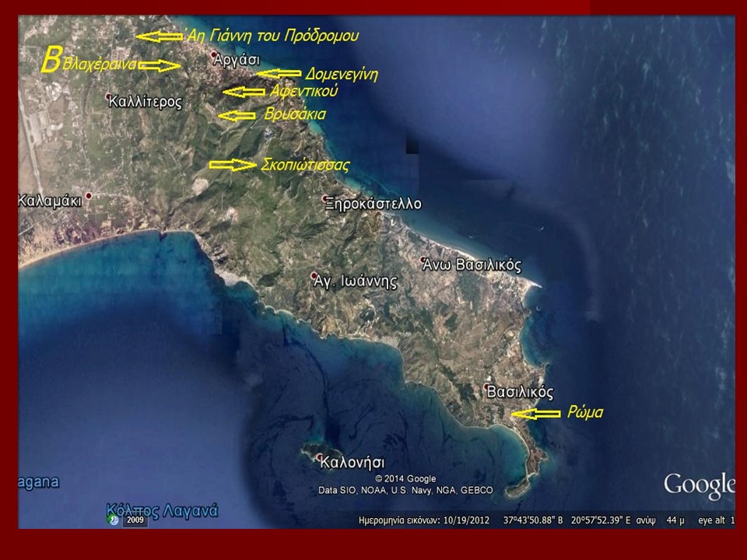Click the yellow arrow next to Σκοπιώτισσας

click(x=232, y=165)
